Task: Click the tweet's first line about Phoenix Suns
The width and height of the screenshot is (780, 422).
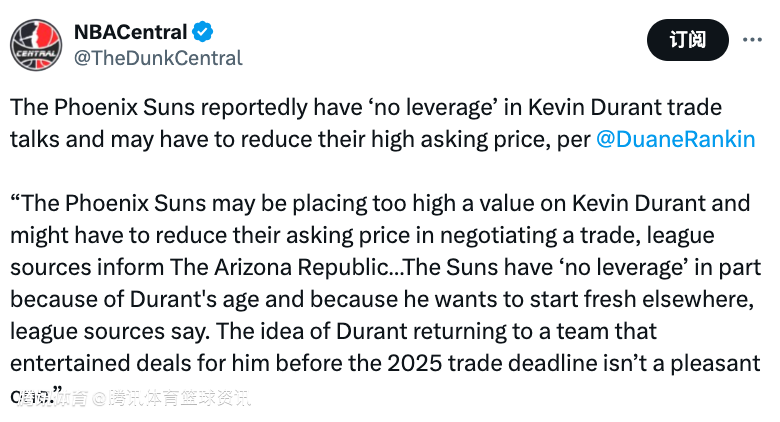Action: pyautogui.click(x=366, y=107)
